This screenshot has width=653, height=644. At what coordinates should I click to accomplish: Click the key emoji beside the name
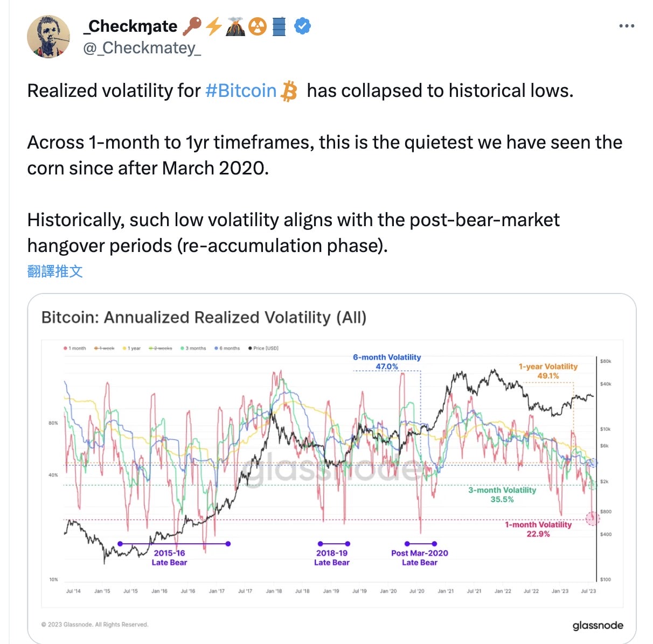click(x=192, y=26)
